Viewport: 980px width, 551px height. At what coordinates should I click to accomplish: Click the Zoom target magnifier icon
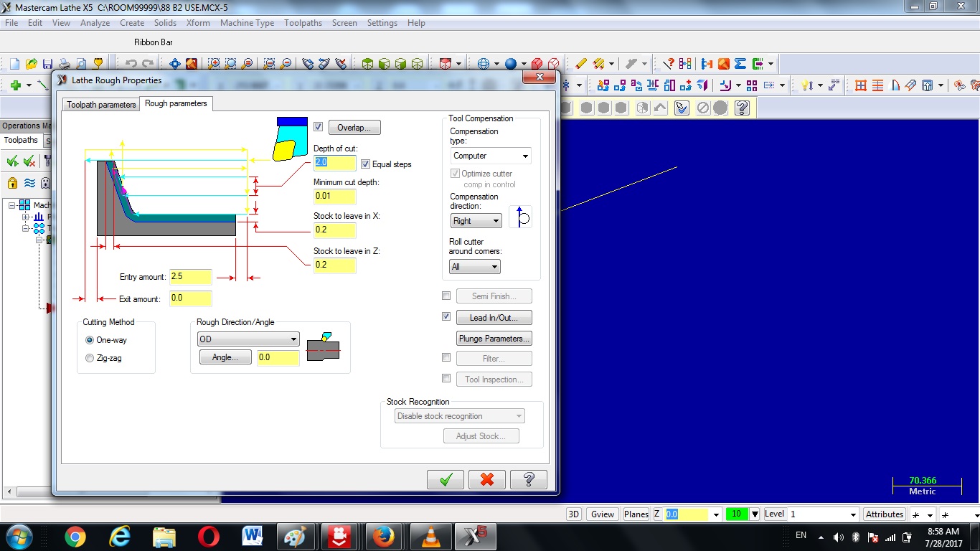(230, 64)
